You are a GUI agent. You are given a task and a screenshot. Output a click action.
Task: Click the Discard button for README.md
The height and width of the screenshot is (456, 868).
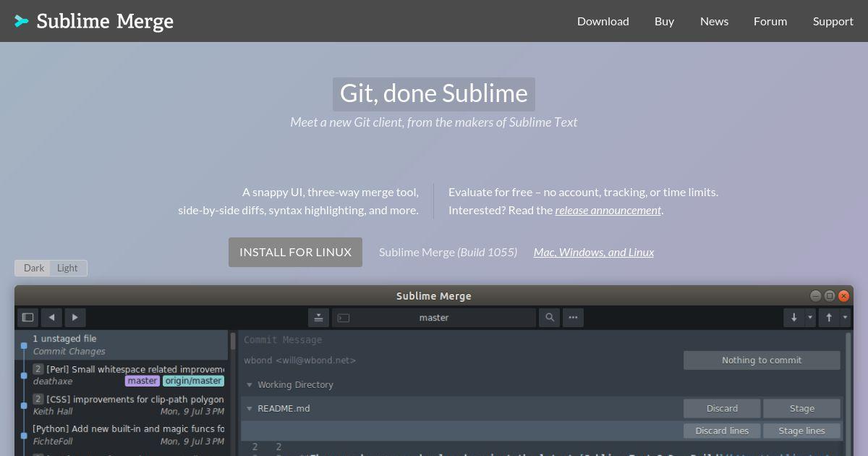pyautogui.click(x=722, y=408)
